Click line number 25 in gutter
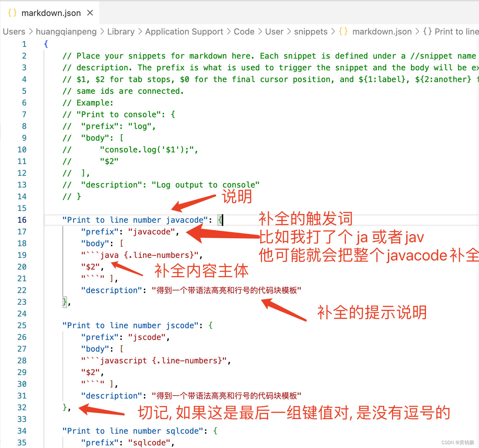Screen dimensions: 479x448 [22, 325]
